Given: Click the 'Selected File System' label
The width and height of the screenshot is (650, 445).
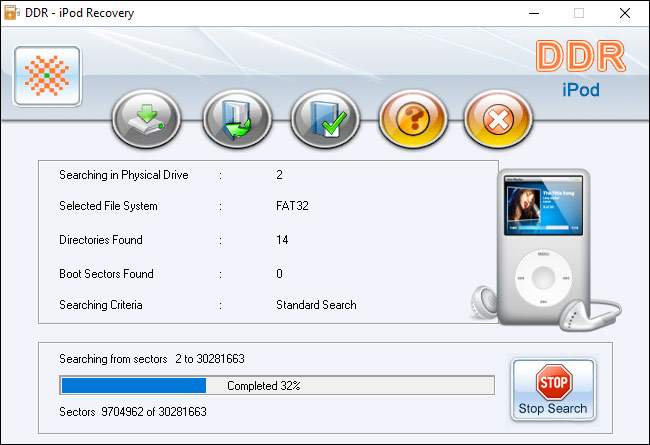Looking at the screenshot, I should click(108, 206).
